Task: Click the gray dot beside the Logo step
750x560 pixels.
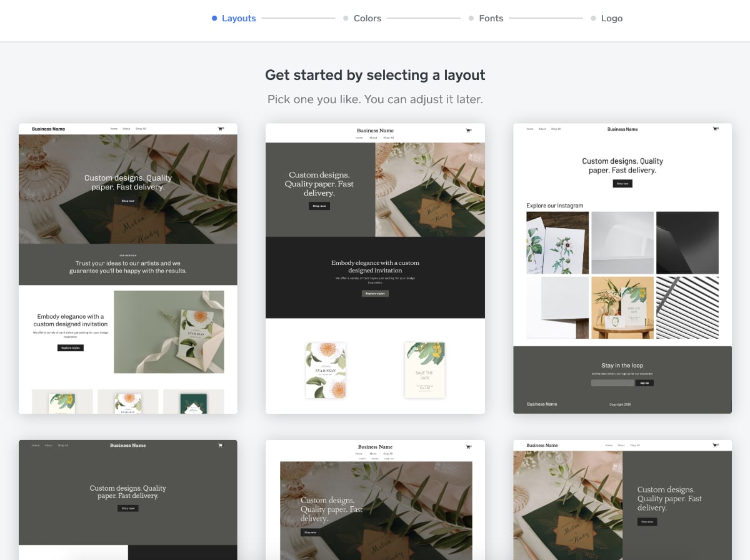Action: point(593,18)
